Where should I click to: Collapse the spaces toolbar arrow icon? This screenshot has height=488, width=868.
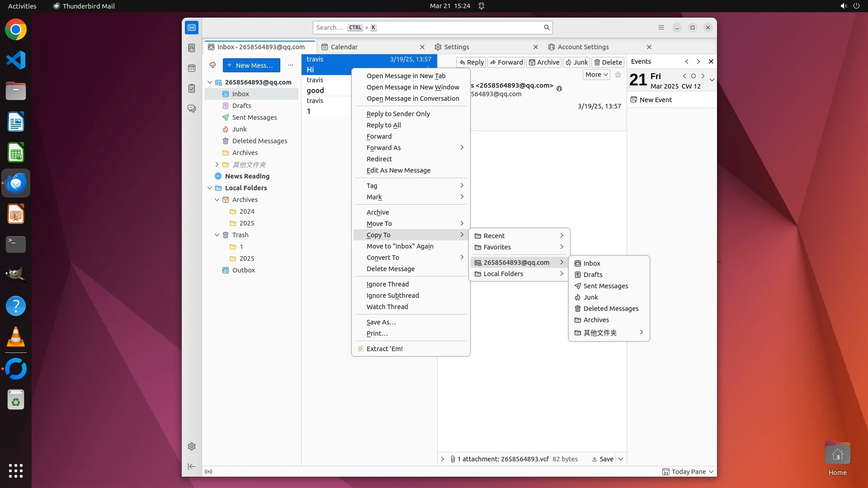click(x=192, y=466)
